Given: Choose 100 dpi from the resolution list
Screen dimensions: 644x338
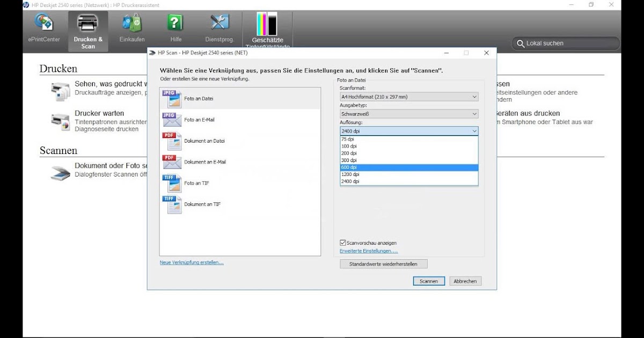Looking at the screenshot, I should 409,146.
